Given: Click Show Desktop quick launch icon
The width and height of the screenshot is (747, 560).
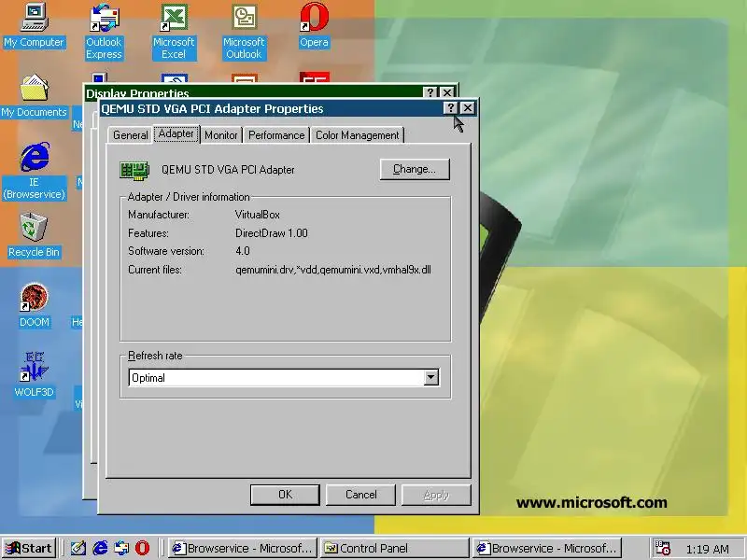Looking at the screenshot, I should pyautogui.click(x=78, y=548).
